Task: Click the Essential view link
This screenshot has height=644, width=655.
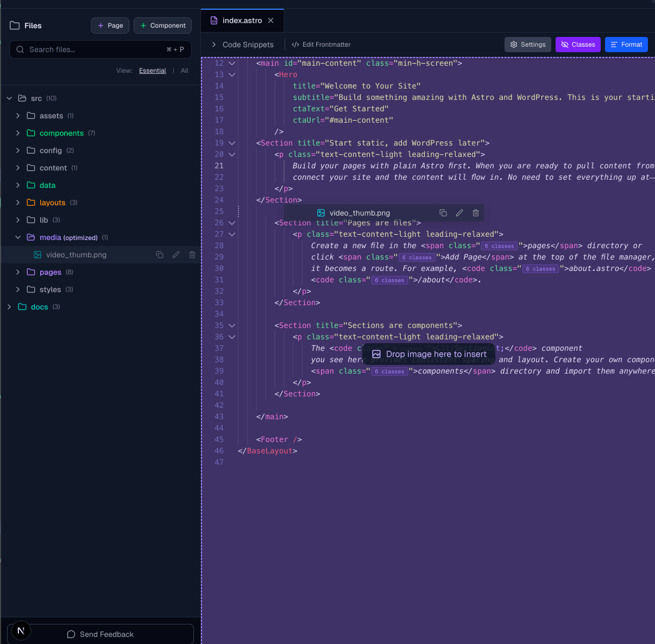Action: (x=152, y=70)
